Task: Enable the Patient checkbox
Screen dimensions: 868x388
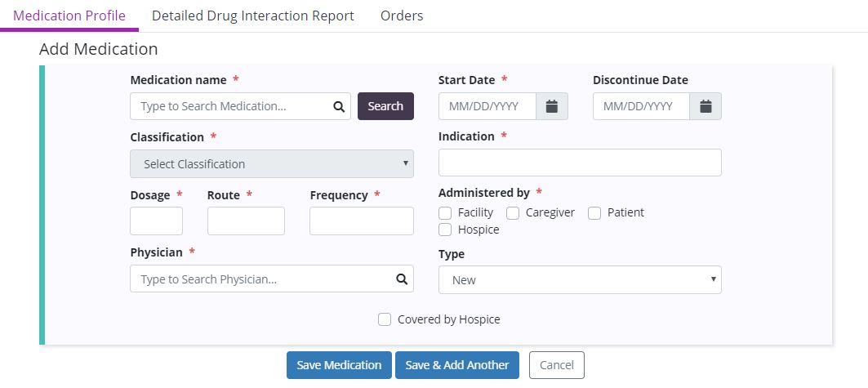Action: point(594,213)
